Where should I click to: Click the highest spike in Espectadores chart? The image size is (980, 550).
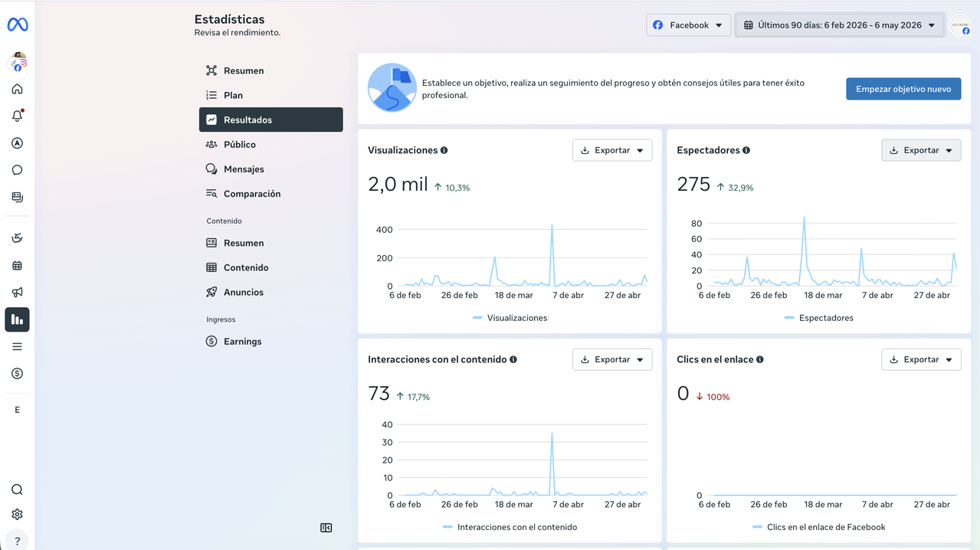click(x=804, y=218)
